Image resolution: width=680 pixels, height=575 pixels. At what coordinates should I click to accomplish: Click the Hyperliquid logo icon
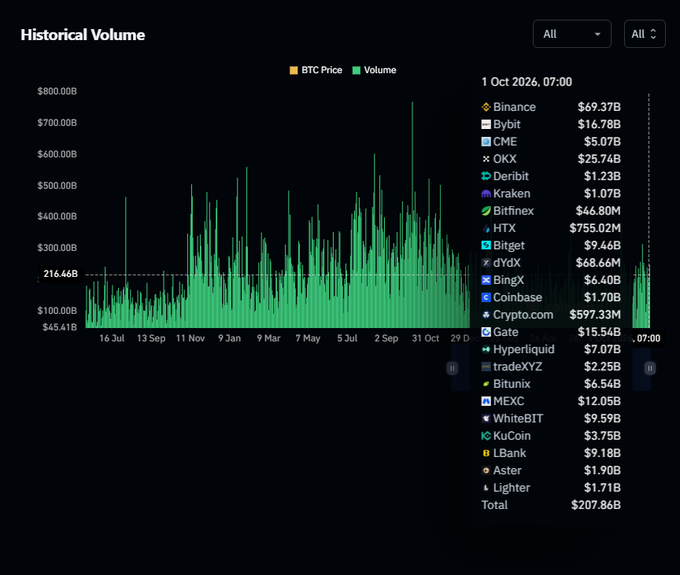(x=486, y=350)
